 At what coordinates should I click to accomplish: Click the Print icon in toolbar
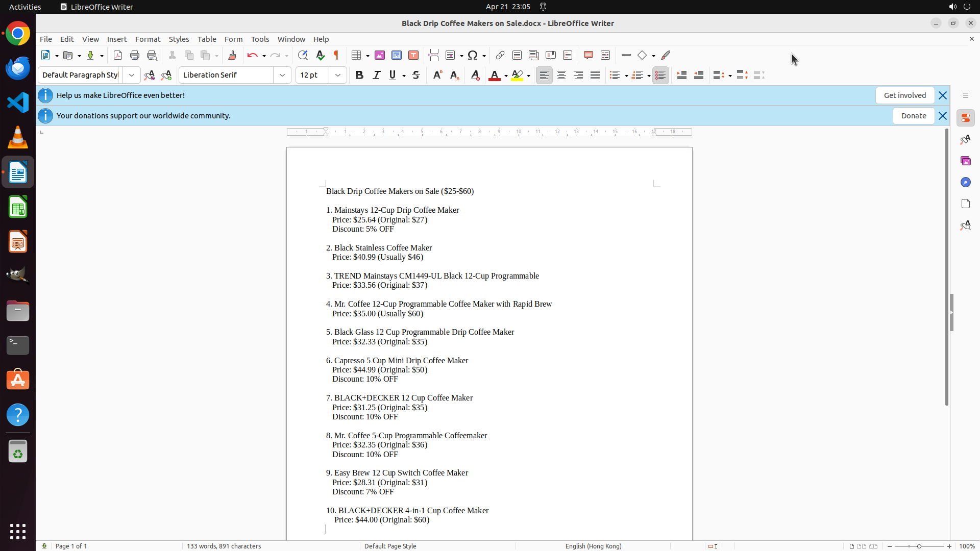pyautogui.click(x=135, y=55)
